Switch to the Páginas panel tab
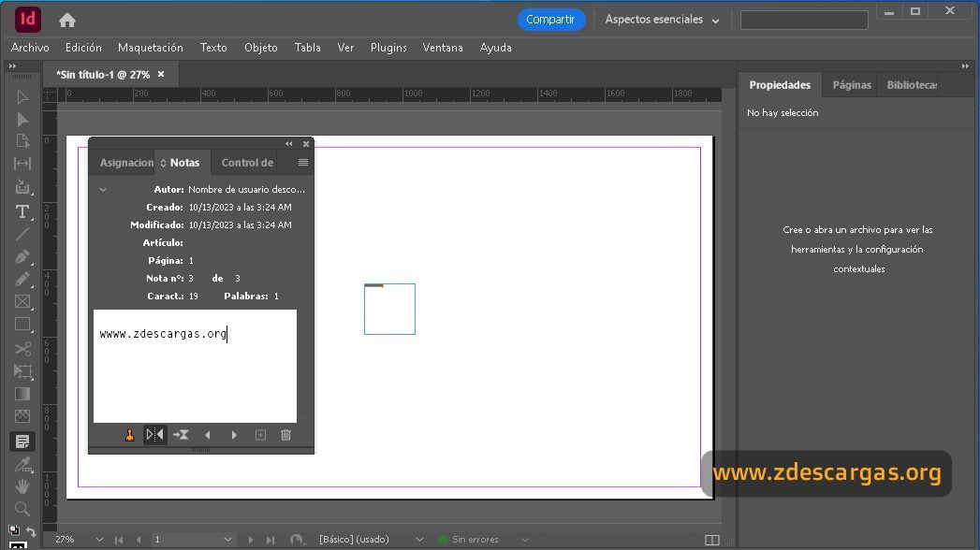This screenshot has height=550, width=980. [851, 85]
